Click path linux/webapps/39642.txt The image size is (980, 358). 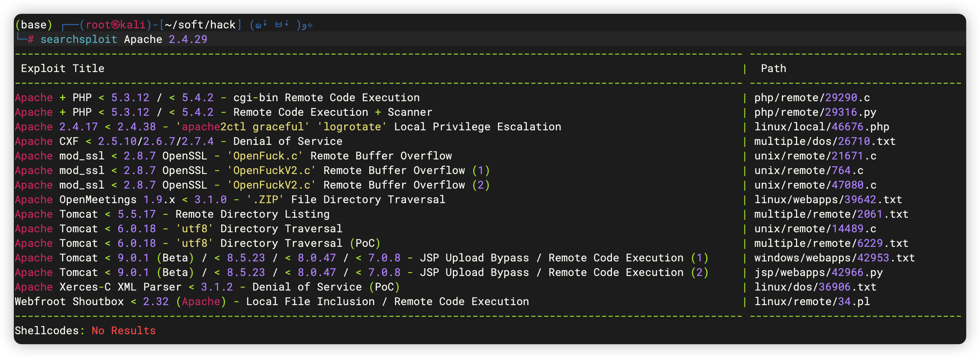click(x=828, y=200)
